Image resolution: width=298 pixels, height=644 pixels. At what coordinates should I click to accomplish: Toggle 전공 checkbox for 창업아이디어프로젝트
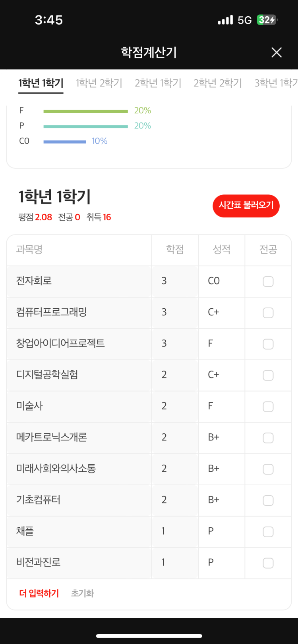point(268,344)
